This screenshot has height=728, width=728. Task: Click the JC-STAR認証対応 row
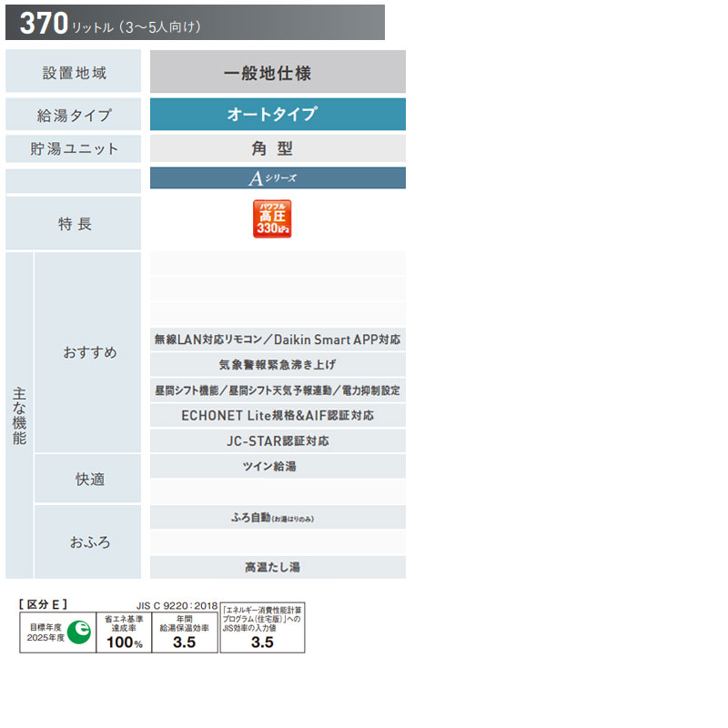tap(278, 440)
